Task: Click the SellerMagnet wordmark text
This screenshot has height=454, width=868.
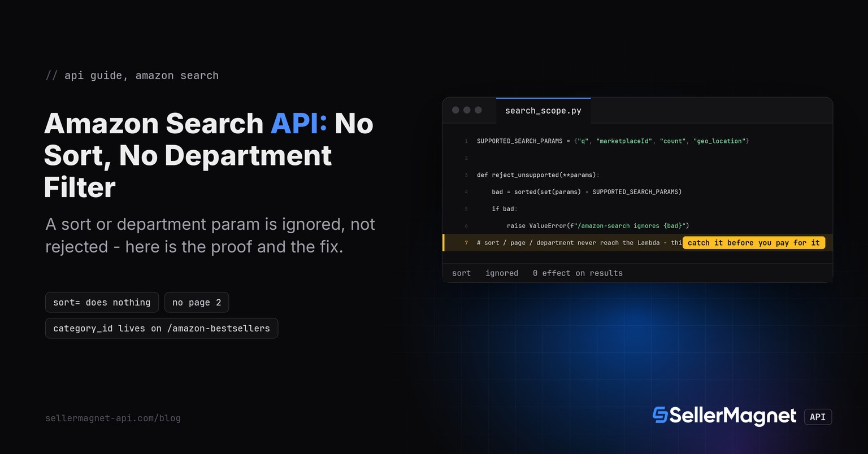Action: [x=733, y=416]
